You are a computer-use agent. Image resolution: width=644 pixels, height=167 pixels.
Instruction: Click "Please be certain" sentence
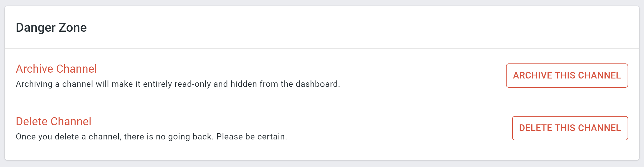[251, 137]
